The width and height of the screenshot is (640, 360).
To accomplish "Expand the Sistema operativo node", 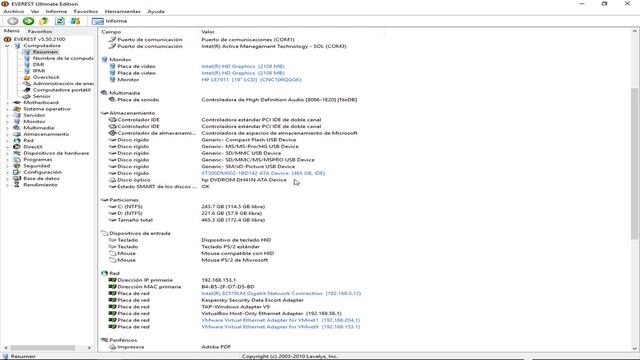I will click(7, 109).
